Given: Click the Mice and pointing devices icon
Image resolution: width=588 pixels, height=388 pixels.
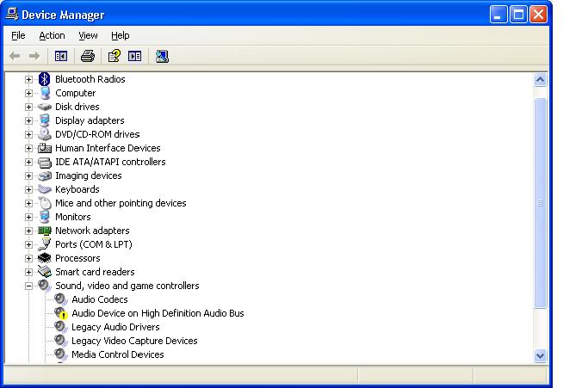Looking at the screenshot, I should 45,203.
